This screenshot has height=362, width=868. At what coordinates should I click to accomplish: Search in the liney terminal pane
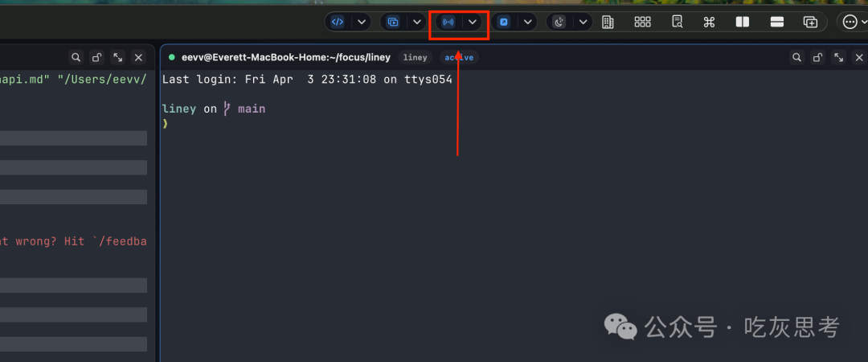796,57
